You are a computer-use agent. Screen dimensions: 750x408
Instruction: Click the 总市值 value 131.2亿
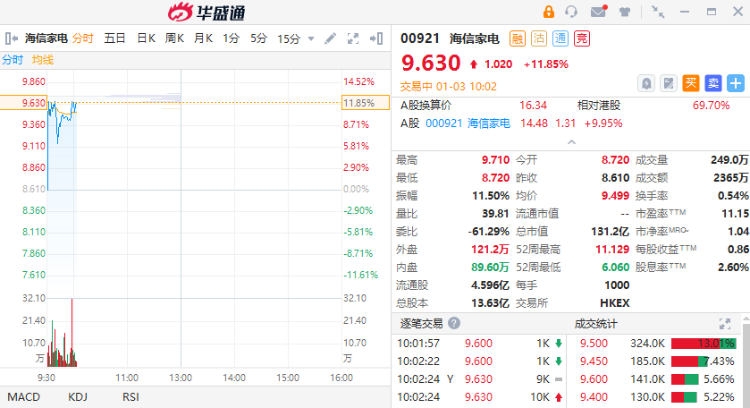click(610, 232)
